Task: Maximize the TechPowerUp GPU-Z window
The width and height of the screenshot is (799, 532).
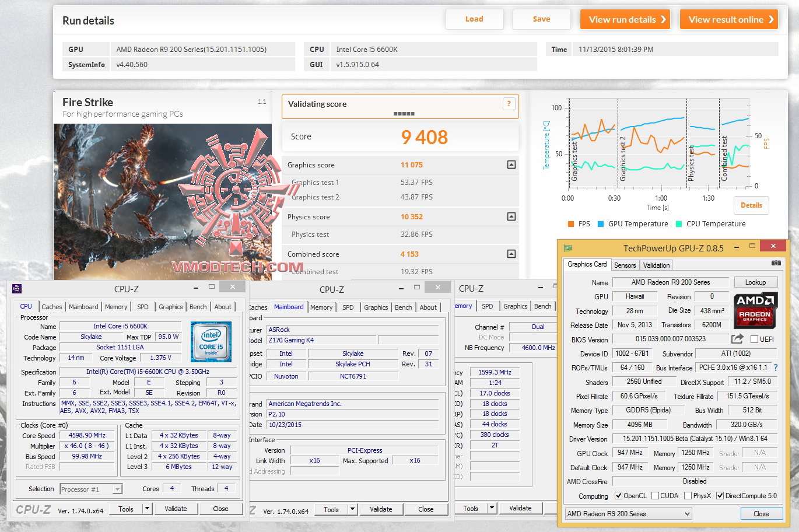Action: 752,246
